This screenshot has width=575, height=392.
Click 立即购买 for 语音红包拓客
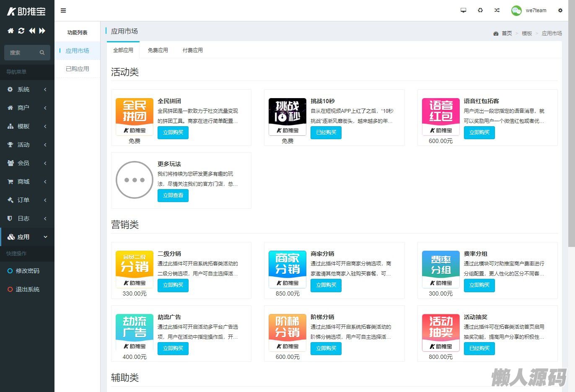click(x=479, y=132)
